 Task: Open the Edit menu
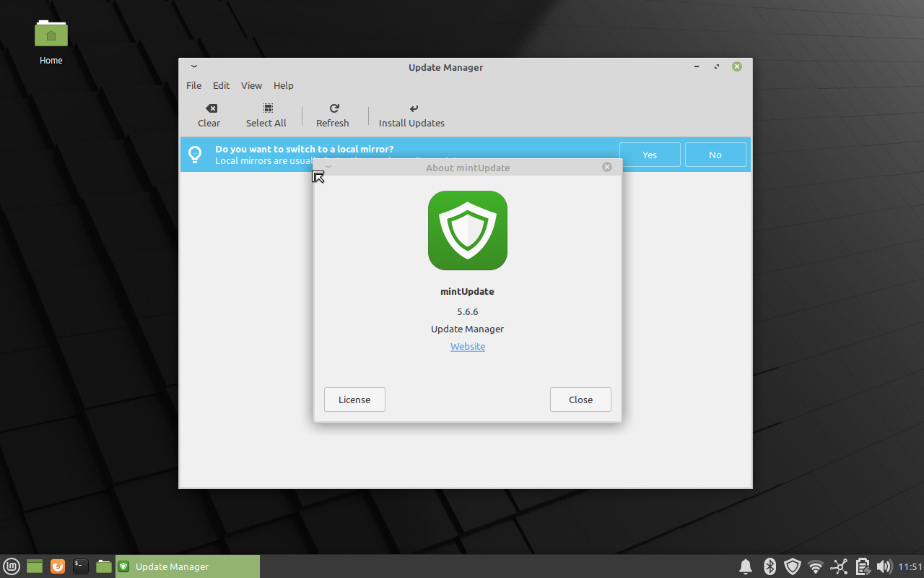pos(221,85)
